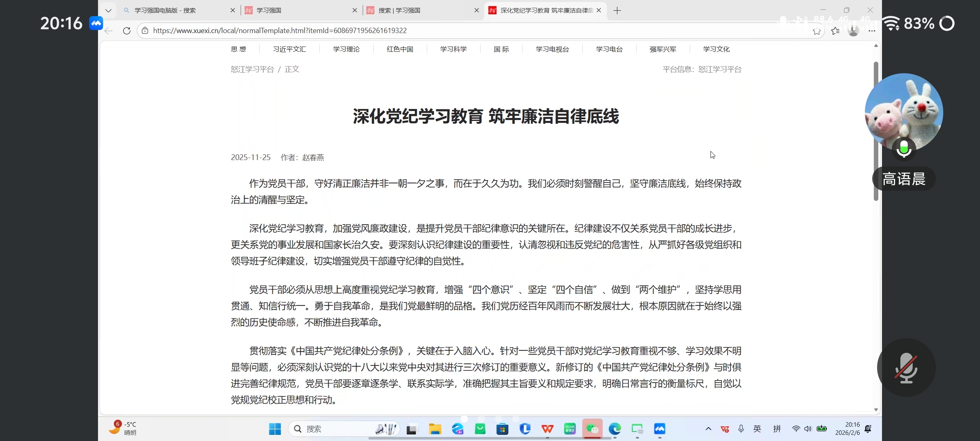Expand hidden system tray icons chevron
Image resolution: width=980 pixels, height=441 pixels.
(x=708, y=429)
